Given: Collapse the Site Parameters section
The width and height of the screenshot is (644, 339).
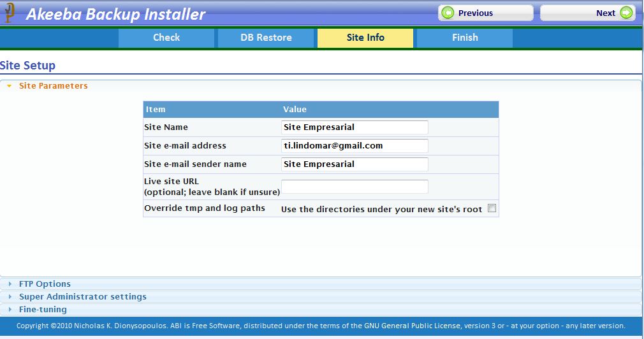Looking at the screenshot, I should pos(53,86).
